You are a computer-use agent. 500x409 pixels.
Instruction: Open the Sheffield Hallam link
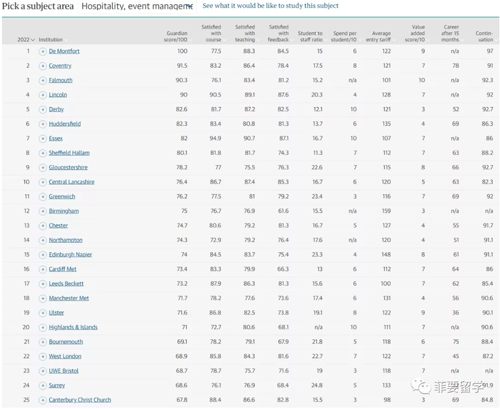coord(69,153)
